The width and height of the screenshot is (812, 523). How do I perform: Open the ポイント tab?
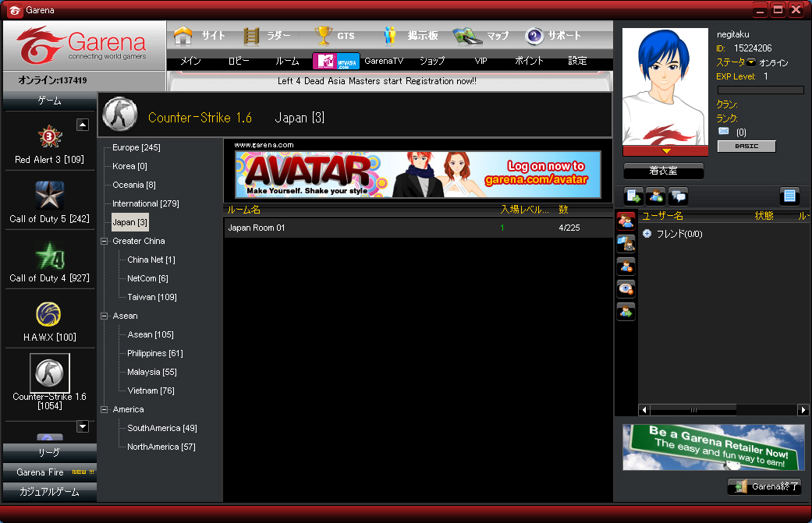529,61
